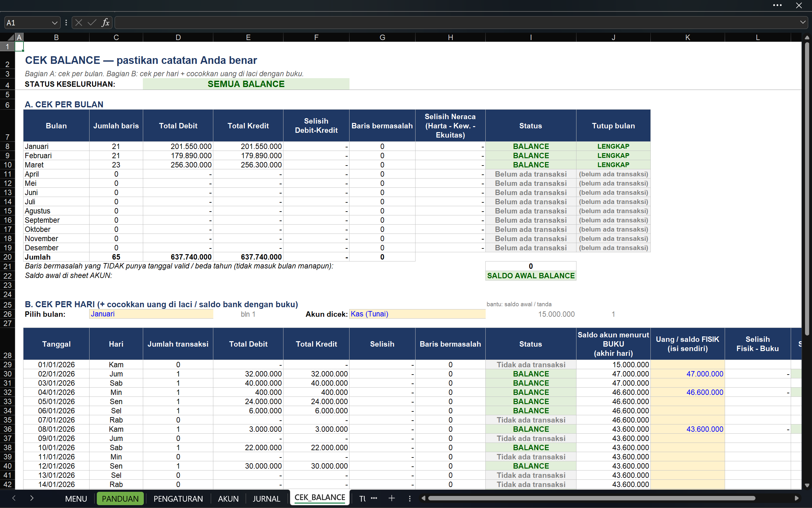Show hidden sheet tabs with the ellipsis
Image resolution: width=812 pixels, height=508 pixels.
click(x=374, y=498)
